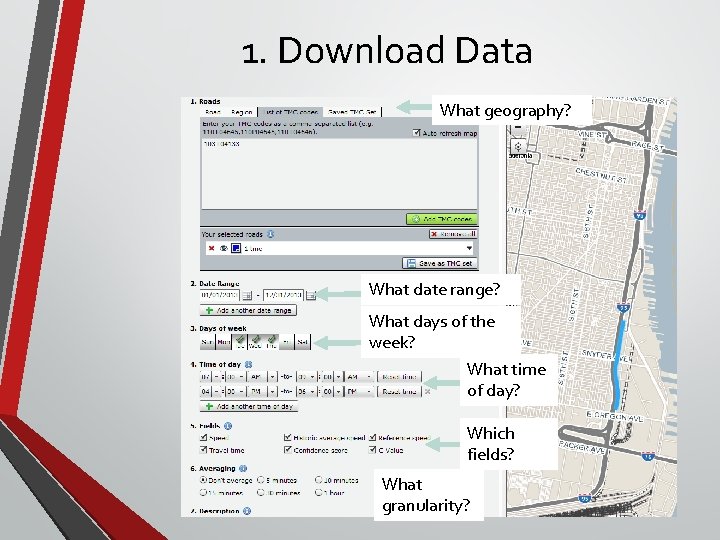The image size is (720, 540).
Task: Click Add another date range
Action: [248, 310]
